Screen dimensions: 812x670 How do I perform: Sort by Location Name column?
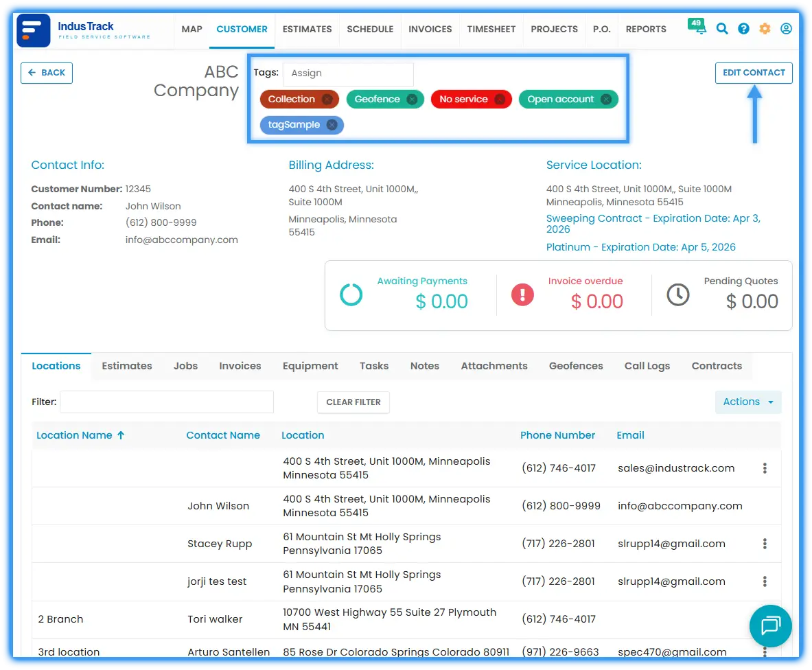(80, 435)
